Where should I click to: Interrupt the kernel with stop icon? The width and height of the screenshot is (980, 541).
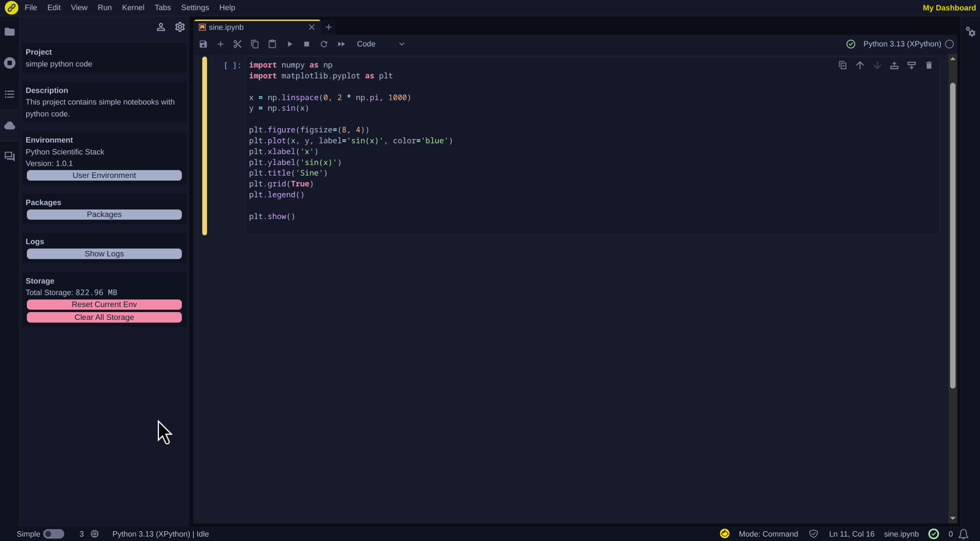pyautogui.click(x=307, y=44)
